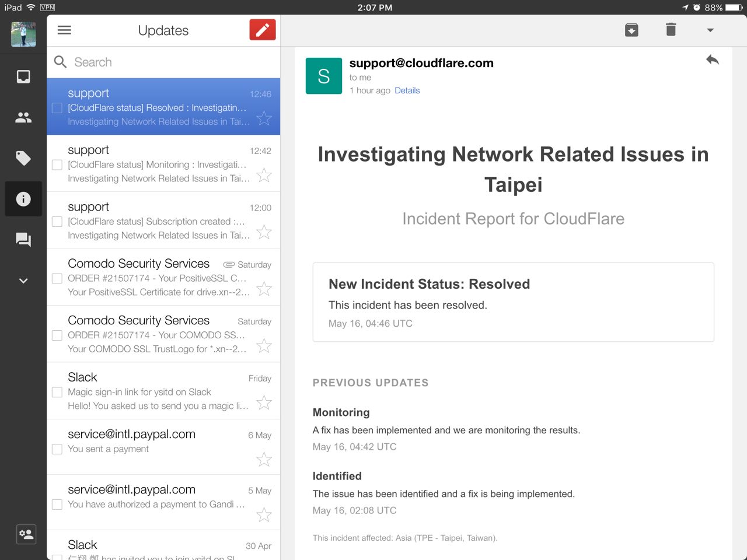Select checkbox for Comodo PositiveSSL order email

point(57,278)
